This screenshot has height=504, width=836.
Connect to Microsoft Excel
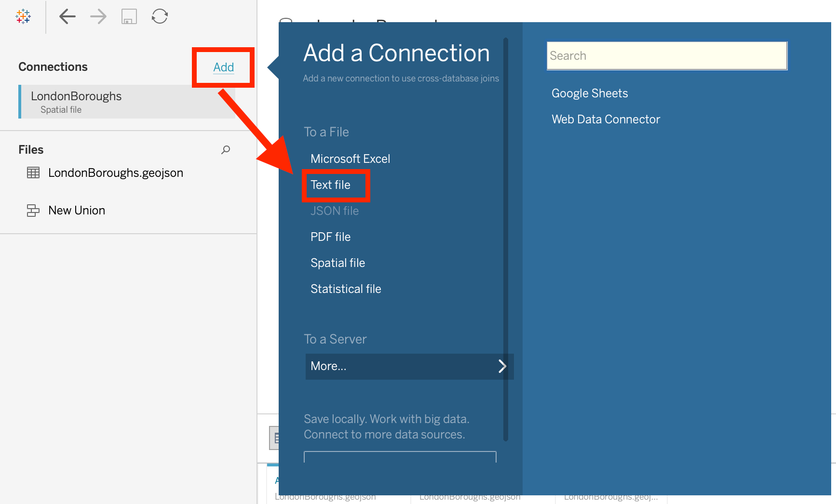[x=351, y=159]
